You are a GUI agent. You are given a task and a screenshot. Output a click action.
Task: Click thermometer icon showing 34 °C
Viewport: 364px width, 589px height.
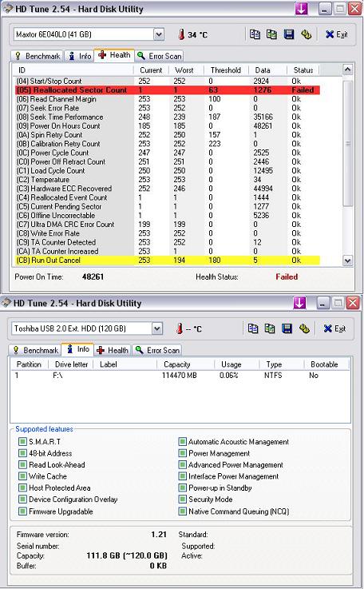coord(182,34)
